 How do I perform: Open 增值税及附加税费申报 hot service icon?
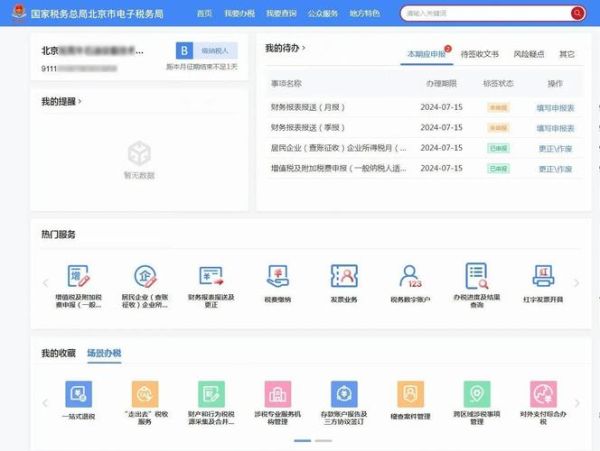pos(78,276)
